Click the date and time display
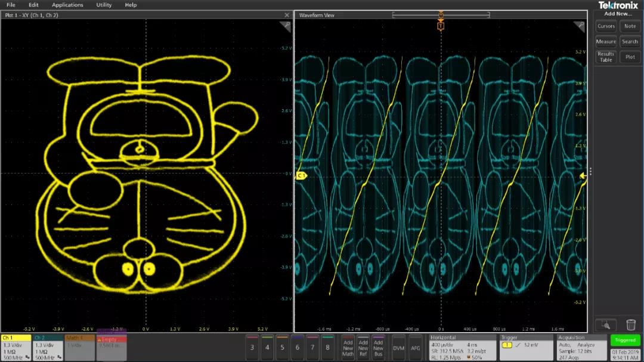644x362 pixels. click(626, 355)
